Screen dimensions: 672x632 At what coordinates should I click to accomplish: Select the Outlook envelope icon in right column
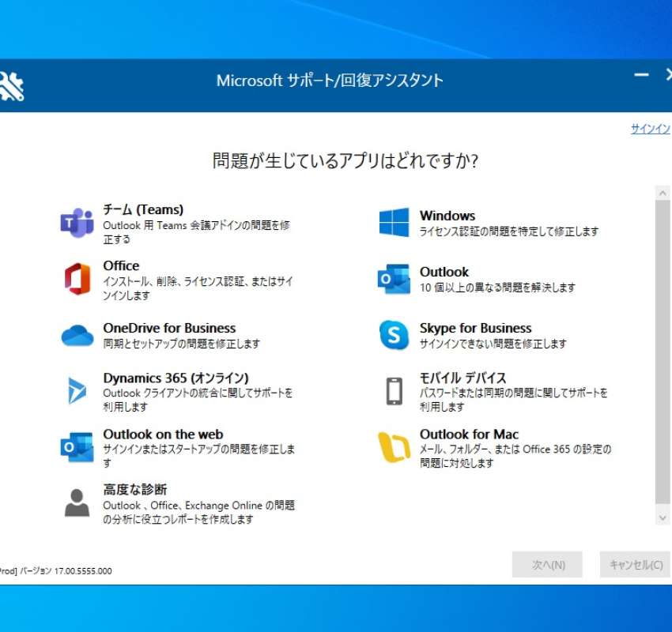click(394, 279)
